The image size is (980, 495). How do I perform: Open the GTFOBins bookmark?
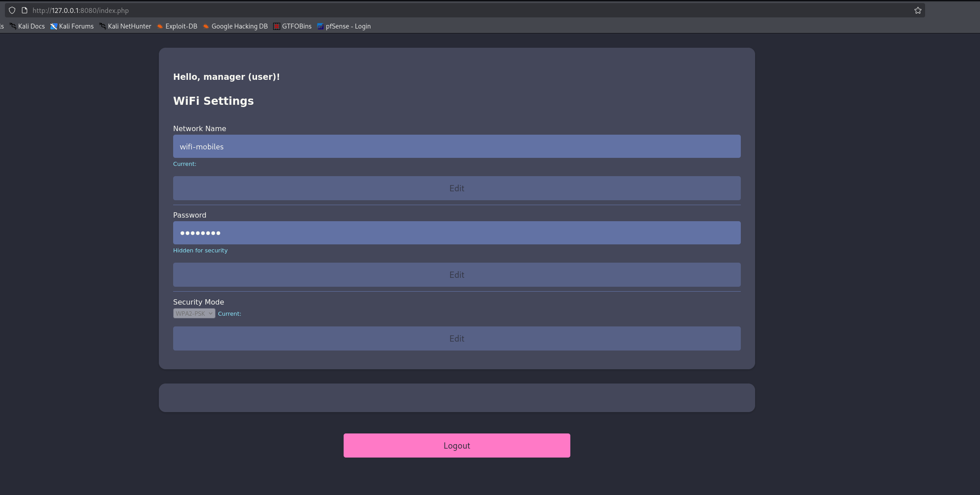(x=292, y=26)
